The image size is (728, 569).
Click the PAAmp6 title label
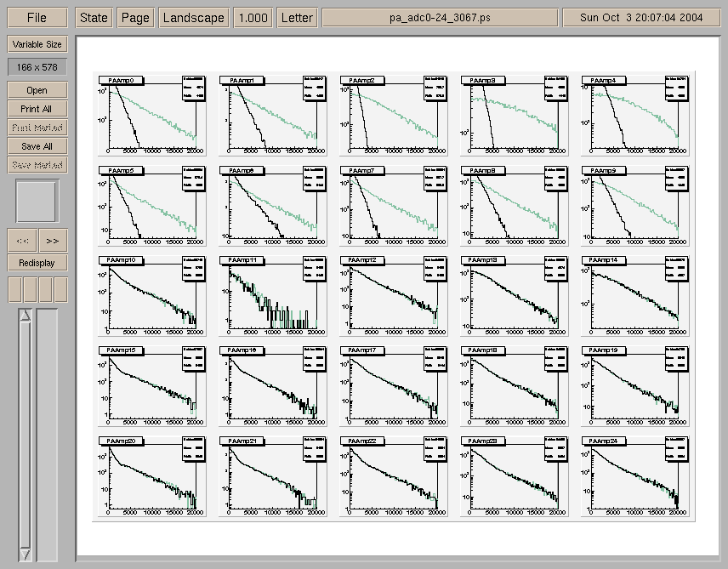point(242,170)
